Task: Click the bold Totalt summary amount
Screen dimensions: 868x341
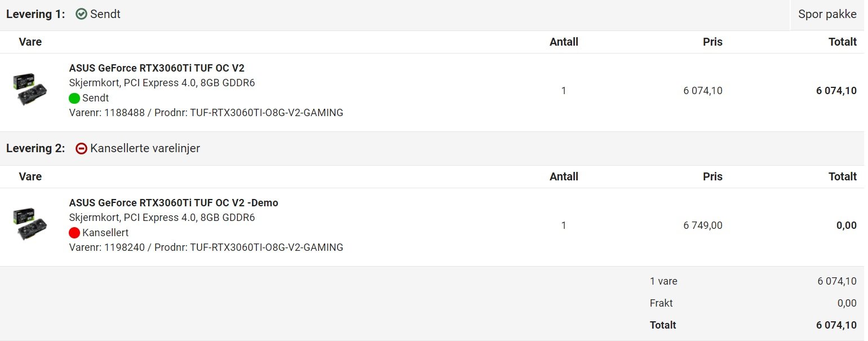Action: click(836, 325)
